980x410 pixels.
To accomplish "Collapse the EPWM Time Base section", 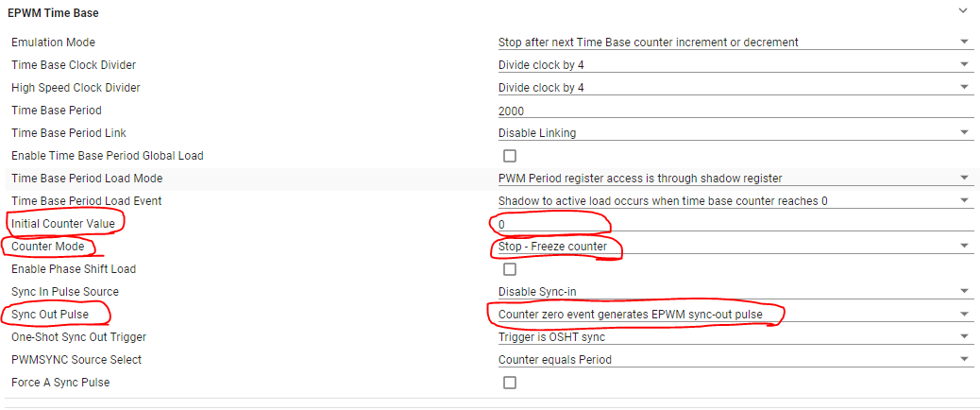I will point(963,11).
